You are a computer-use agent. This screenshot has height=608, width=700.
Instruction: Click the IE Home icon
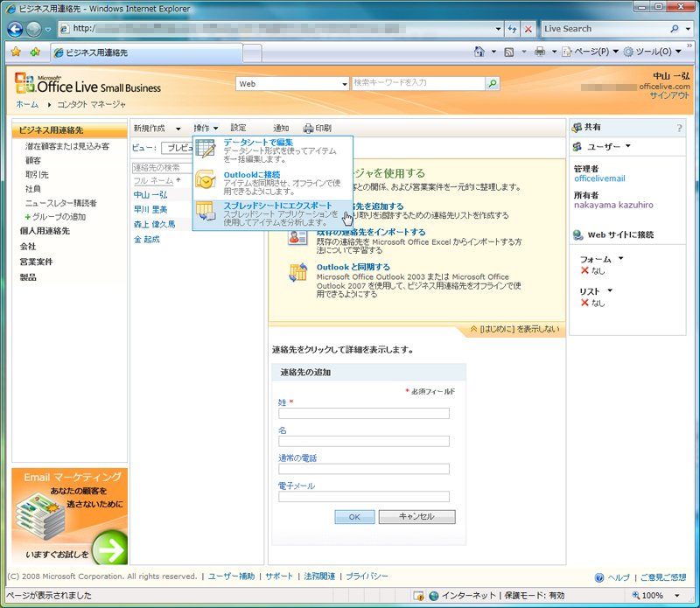tap(479, 52)
